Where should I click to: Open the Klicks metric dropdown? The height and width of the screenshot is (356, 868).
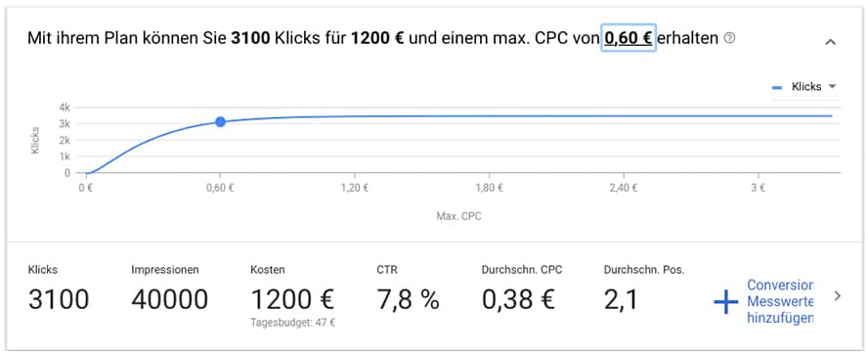click(803, 87)
